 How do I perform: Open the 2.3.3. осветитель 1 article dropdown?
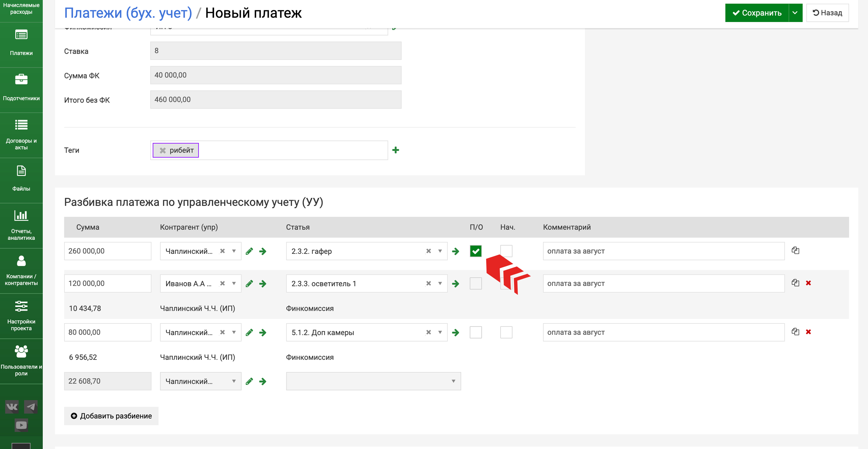(440, 283)
